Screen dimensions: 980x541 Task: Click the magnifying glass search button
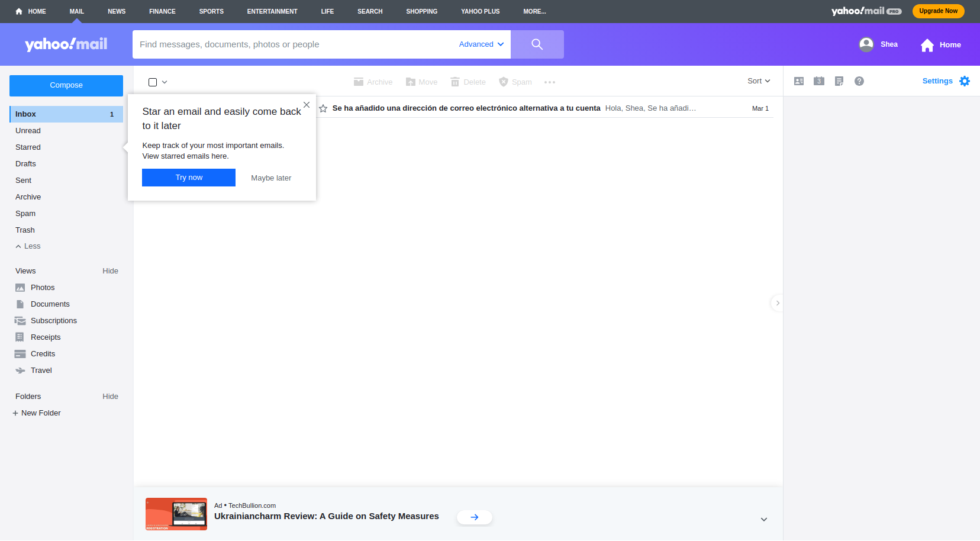click(537, 44)
